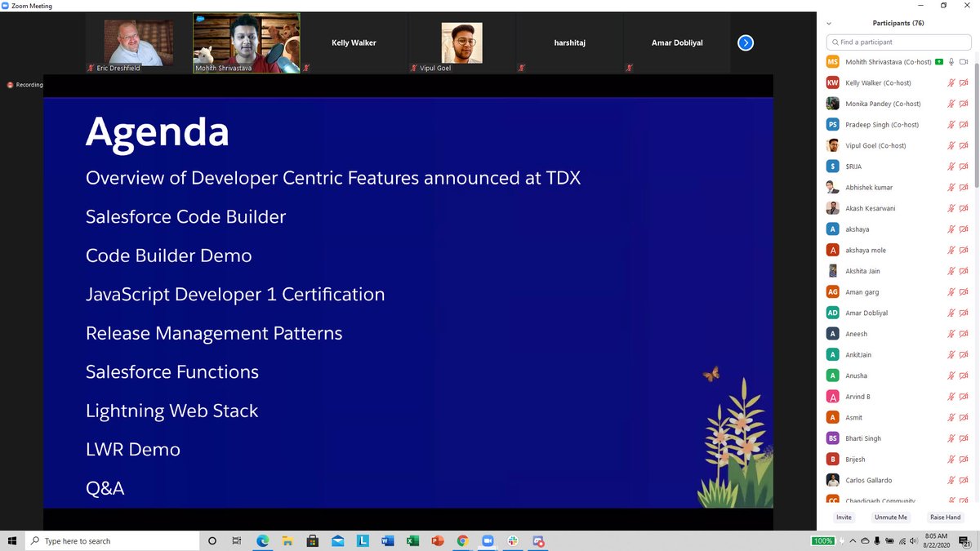The height and width of the screenshot is (551, 980).
Task: Open the Mail app from the taskbar
Action: pyautogui.click(x=337, y=540)
